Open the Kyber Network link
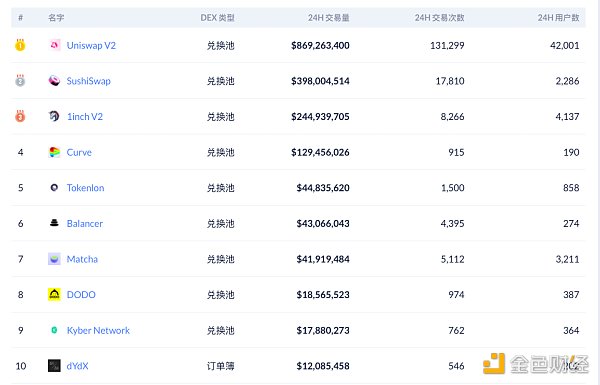 (x=98, y=330)
